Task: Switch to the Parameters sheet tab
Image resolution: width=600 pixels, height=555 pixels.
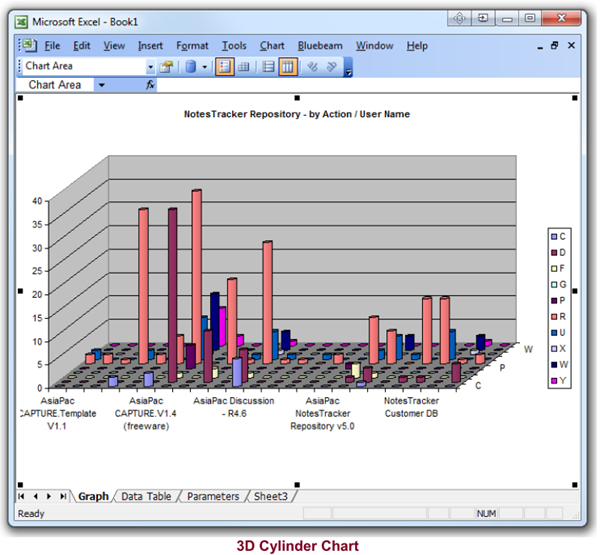Action: [213, 496]
